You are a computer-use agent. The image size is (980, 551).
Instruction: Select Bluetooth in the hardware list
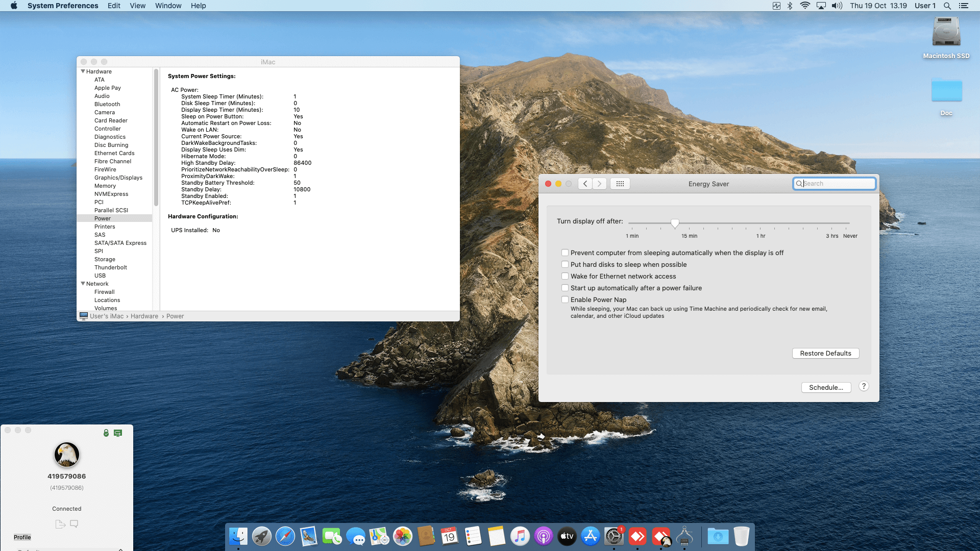pos(107,104)
